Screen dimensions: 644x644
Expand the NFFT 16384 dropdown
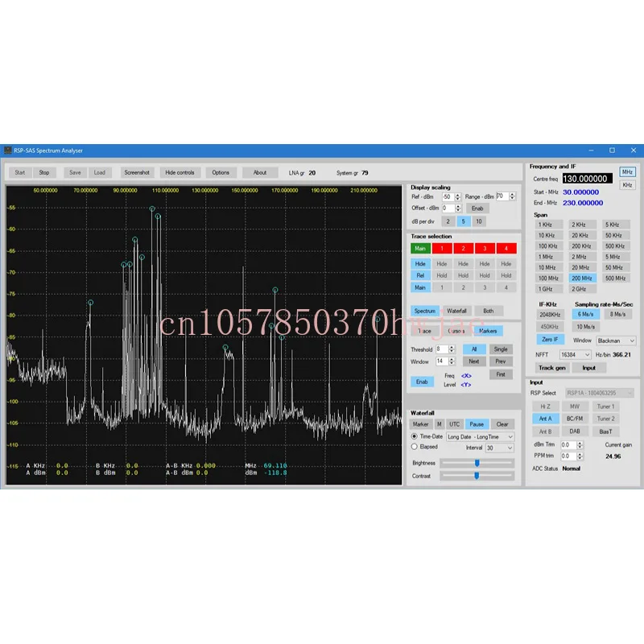click(x=575, y=354)
